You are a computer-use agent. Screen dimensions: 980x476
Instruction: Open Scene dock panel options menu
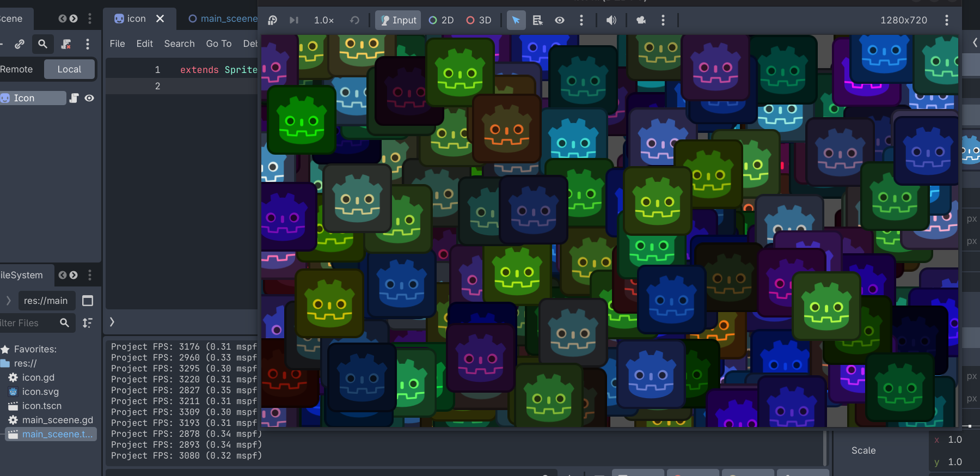(90, 19)
